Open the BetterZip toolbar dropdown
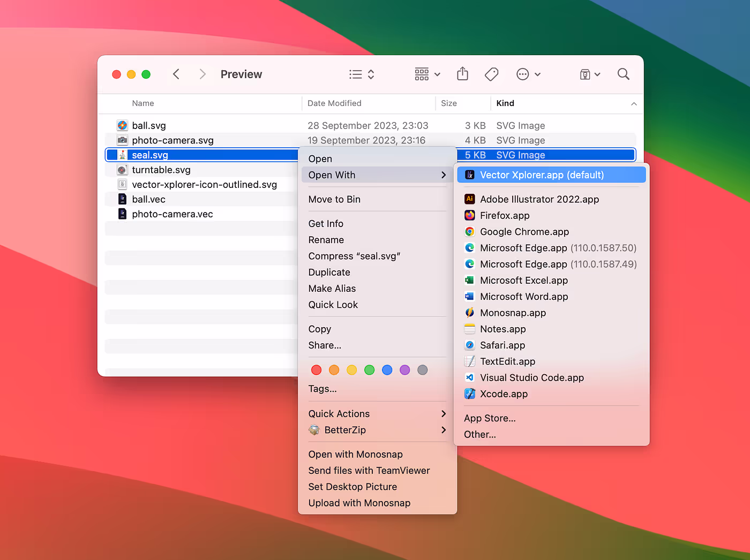This screenshot has width=750, height=560. (590, 74)
